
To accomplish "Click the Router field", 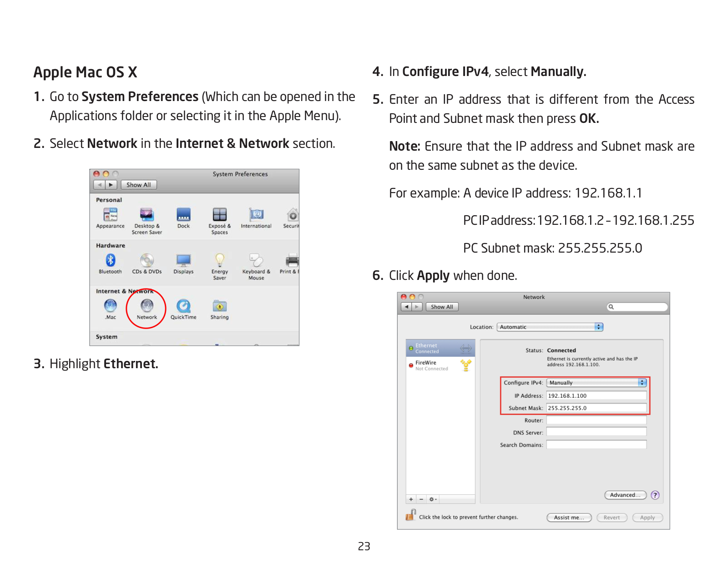I will point(597,420).
